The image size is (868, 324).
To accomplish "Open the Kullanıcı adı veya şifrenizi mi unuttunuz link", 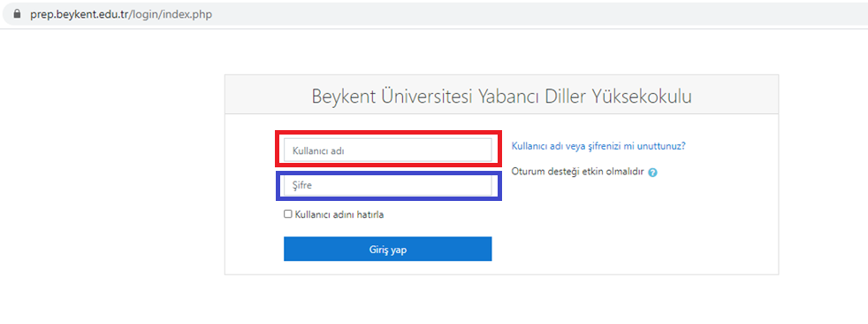I will [x=599, y=146].
